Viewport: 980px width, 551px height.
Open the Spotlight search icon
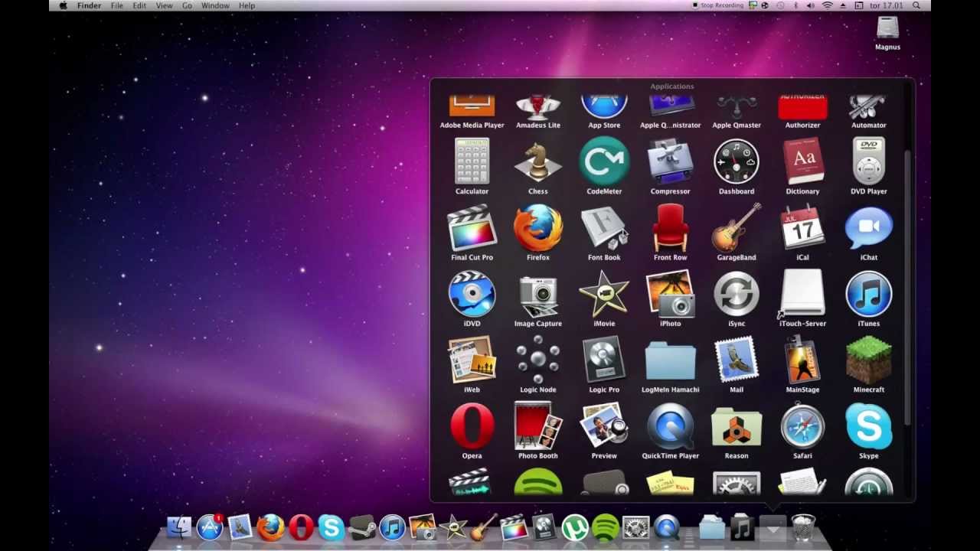pyautogui.click(x=917, y=5)
